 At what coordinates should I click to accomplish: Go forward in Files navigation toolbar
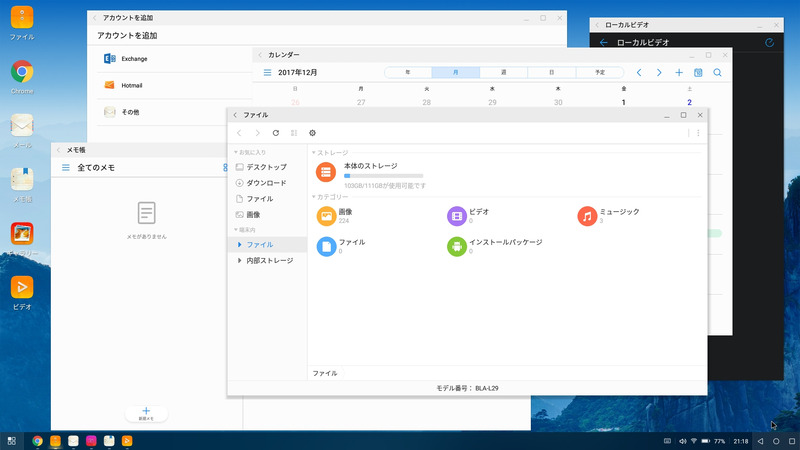pyautogui.click(x=257, y=133)
